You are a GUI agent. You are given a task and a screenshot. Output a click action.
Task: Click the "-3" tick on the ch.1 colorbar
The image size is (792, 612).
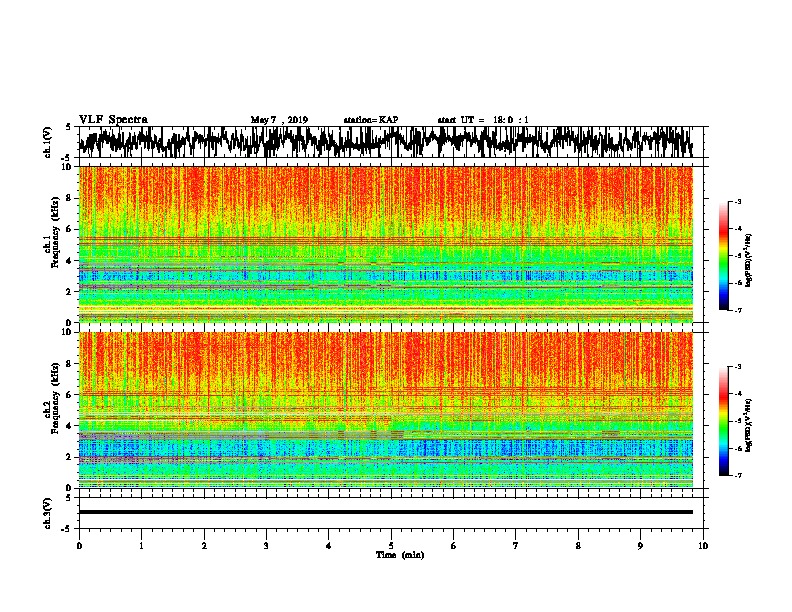tap(737, 201)
